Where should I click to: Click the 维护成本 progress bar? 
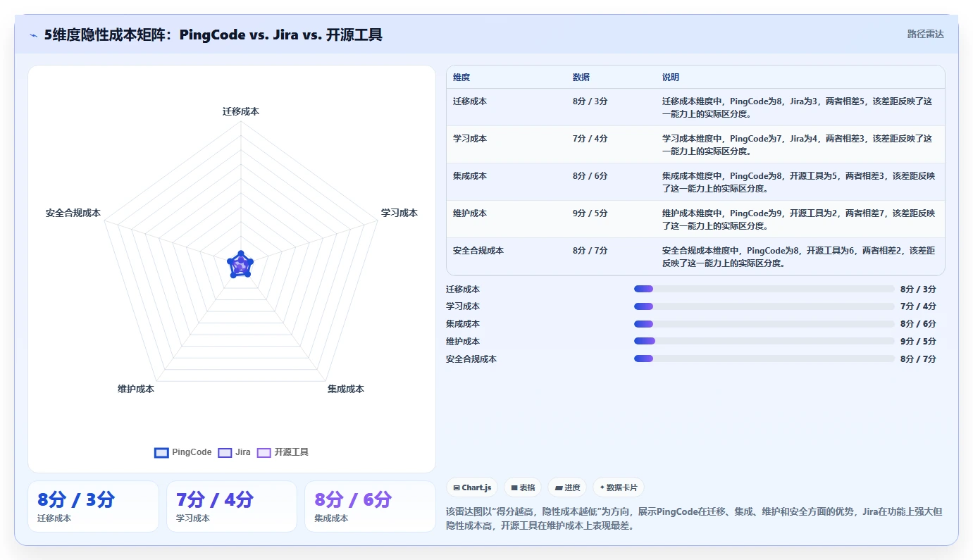[764, 341]
